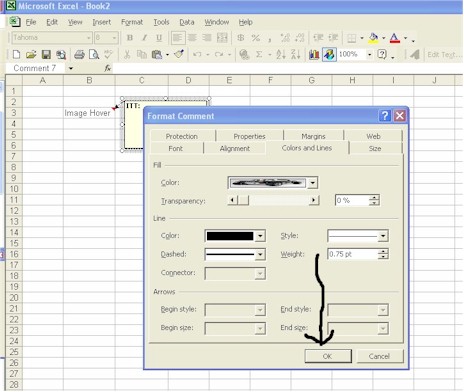Click the Font Color A icon
Viewport: 464px width, 392px height.
point(395,38)
